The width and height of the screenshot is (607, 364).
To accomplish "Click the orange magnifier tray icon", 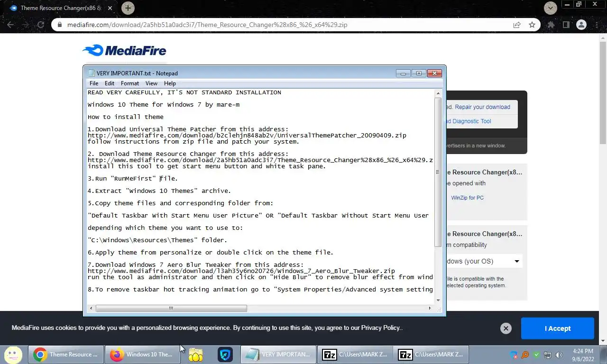I will (x=525, y=355).
